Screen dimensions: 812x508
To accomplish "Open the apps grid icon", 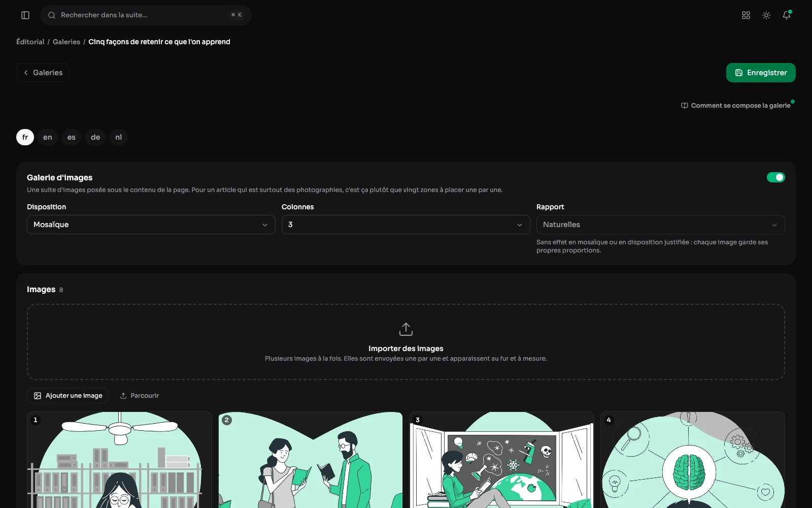I will click(x=746, y=15).
